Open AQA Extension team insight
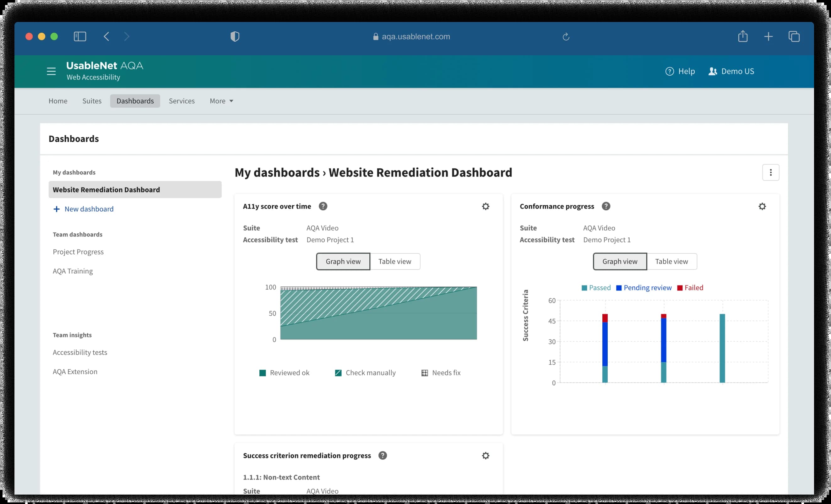 click(75, 371)
